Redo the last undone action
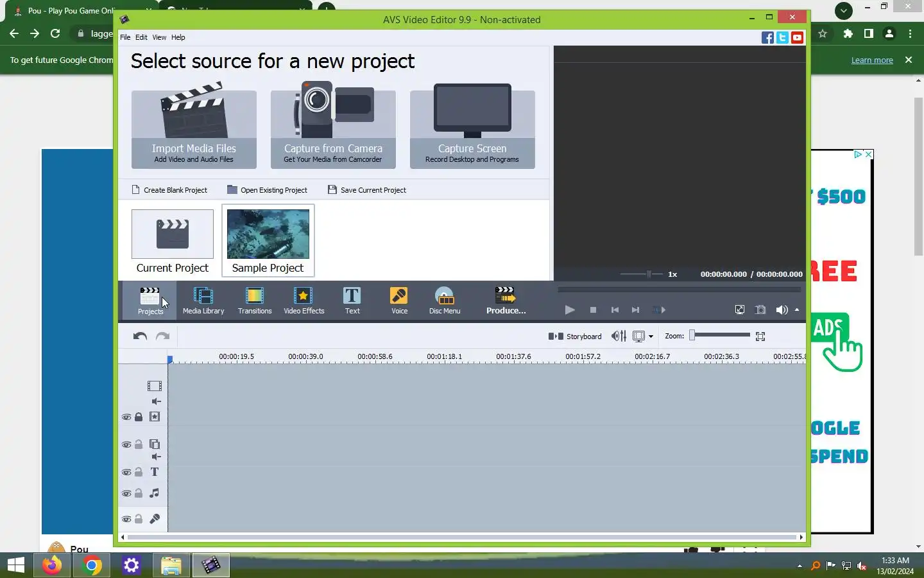This screenshot has height=578, width=924. click(163, 336)
